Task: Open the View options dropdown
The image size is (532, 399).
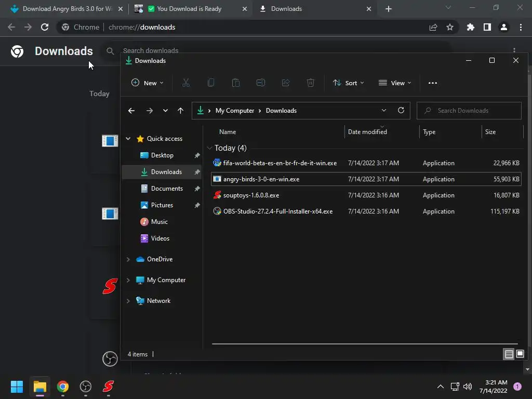Action: point(395,83)
